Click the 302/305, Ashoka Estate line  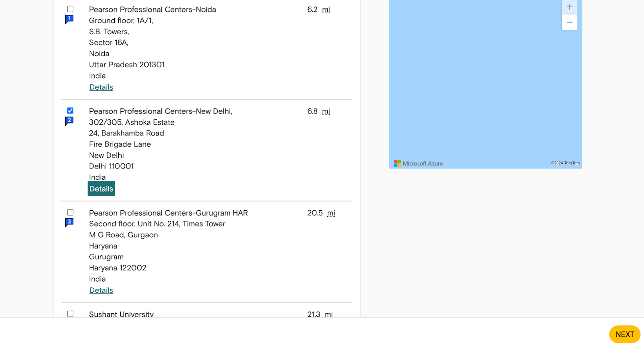pos(132,122)
